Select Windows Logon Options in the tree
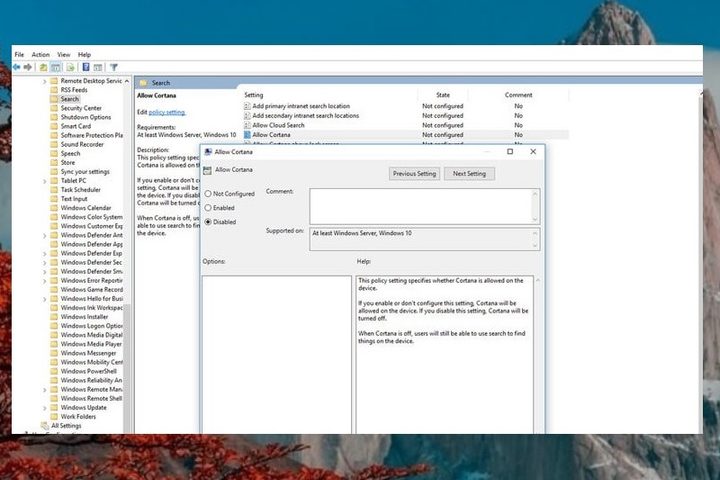This screenshot has height=480, width=720. point(91,326)
